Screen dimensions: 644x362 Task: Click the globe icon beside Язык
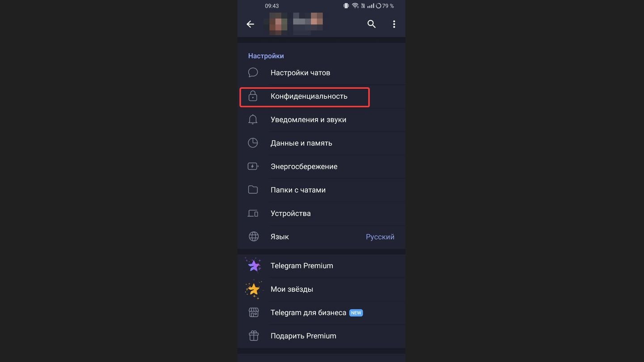click(x=254, y=236)
